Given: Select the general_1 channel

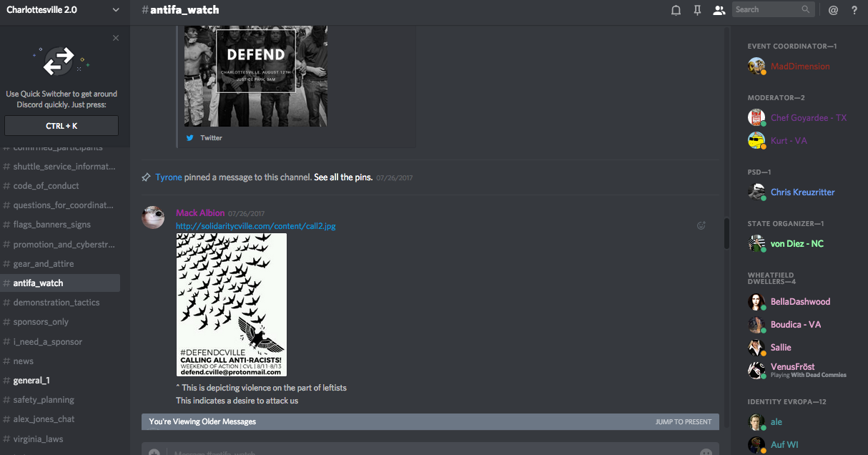Looking at the screenshot, I should click(31, 381).
